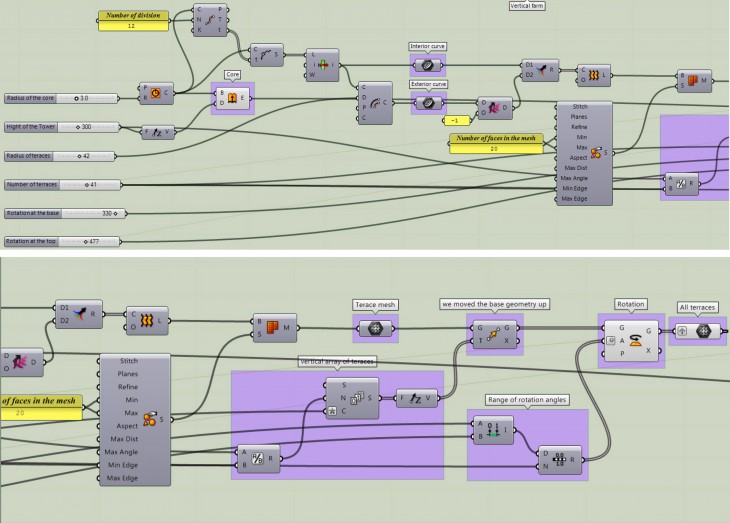Click the Rotation at the top slider
This screenshot has height=523, width=730.
[x=62, y=242]
